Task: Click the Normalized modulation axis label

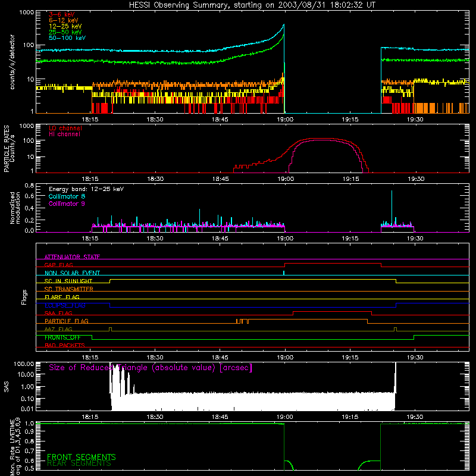Action: coord(15,208)
